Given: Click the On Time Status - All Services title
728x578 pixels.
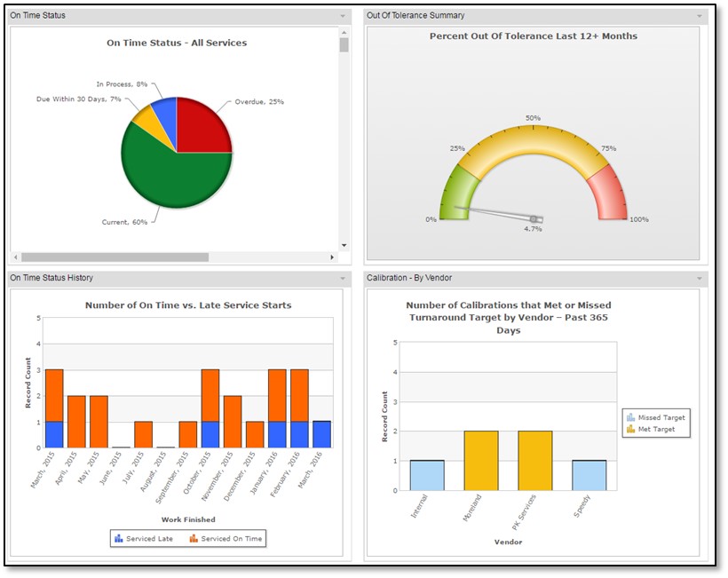Looking at the screenshot, I should 177,43.
